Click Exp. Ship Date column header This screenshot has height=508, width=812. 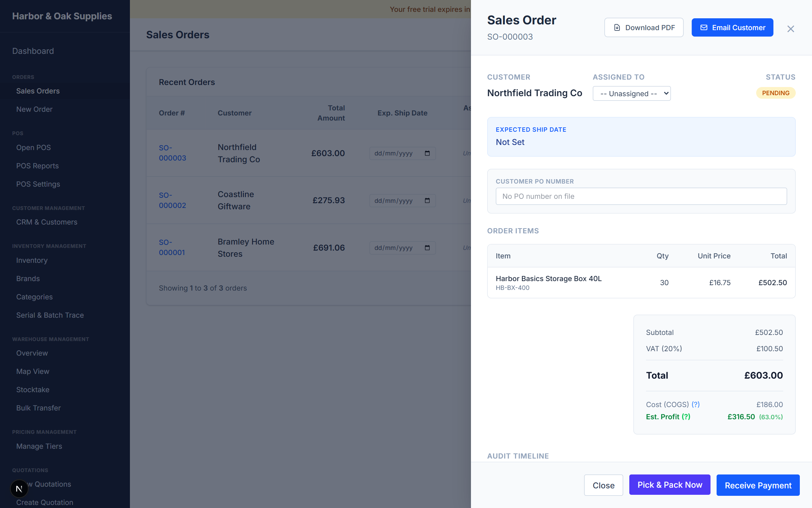pos(402,113)
